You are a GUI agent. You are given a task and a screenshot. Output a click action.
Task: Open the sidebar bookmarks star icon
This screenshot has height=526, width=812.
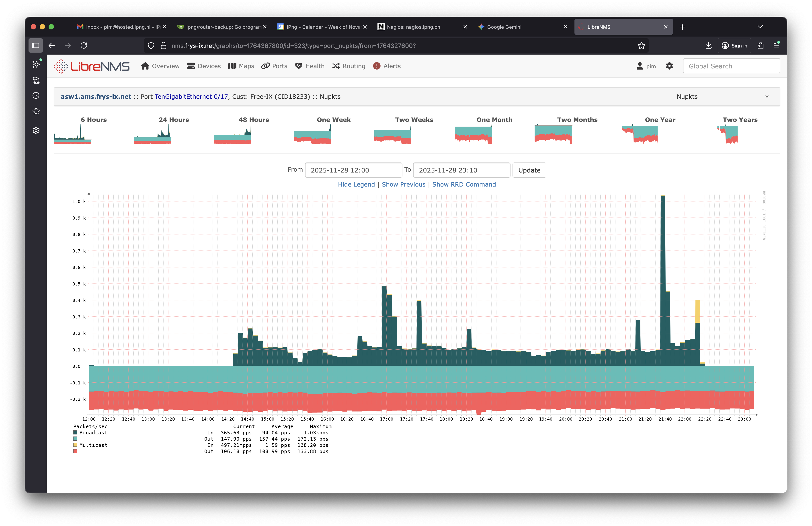(36, 111)
